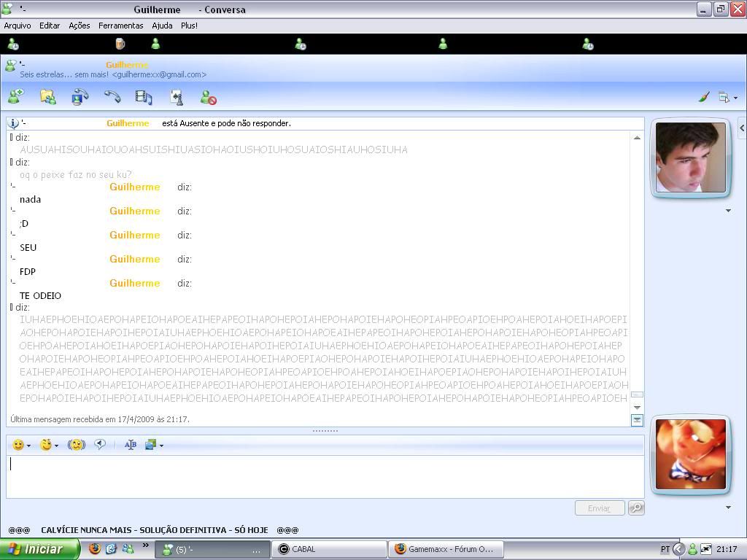Open the winks dropdown next to emoticons
This screenshot has width=747, height=560.
[x=49, y=445]
